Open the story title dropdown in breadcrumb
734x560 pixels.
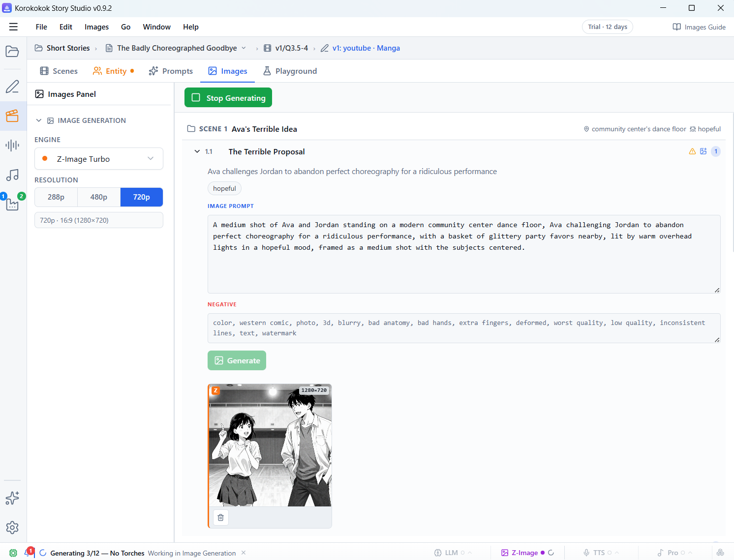(x=244, y=48)
